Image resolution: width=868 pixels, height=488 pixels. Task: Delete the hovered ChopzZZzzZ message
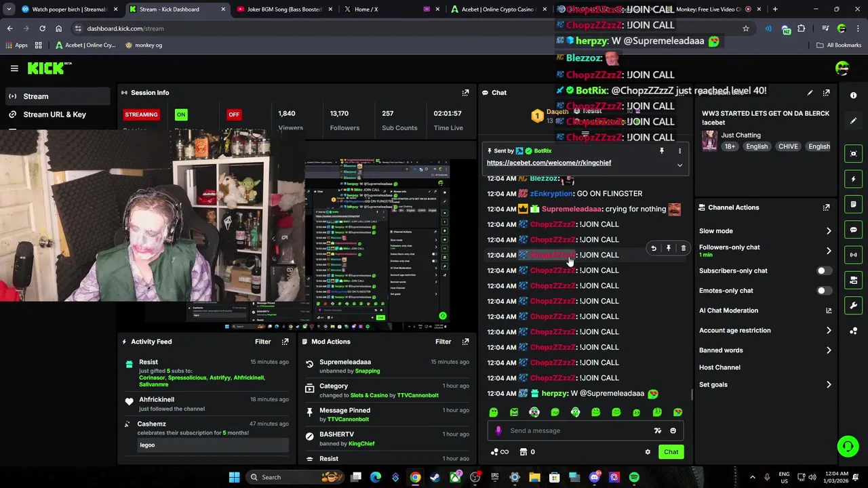683,249
